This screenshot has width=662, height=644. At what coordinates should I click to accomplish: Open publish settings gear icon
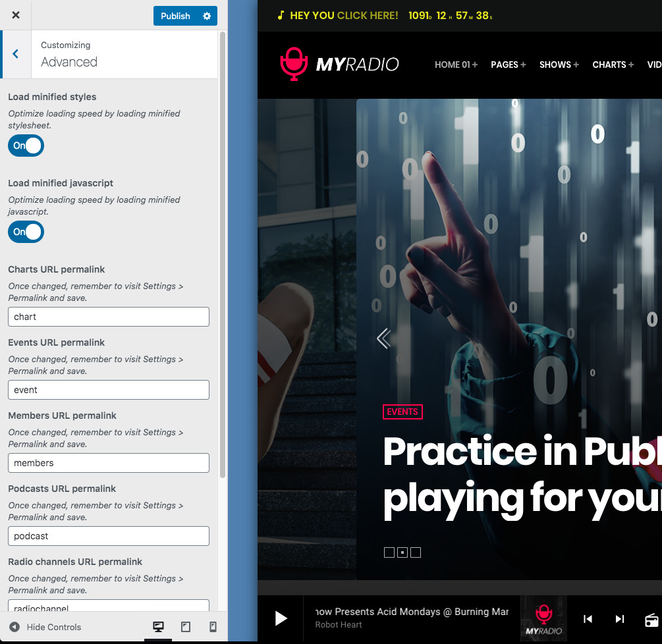[207, 16]
